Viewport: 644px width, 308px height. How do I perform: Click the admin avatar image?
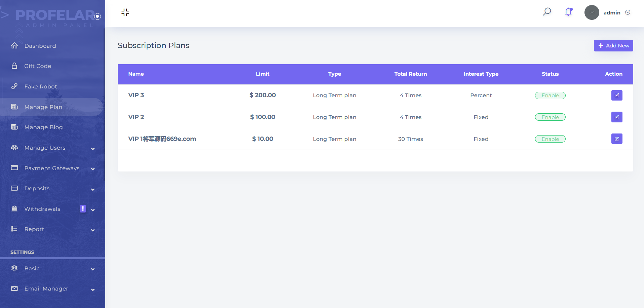click(592, 12)
